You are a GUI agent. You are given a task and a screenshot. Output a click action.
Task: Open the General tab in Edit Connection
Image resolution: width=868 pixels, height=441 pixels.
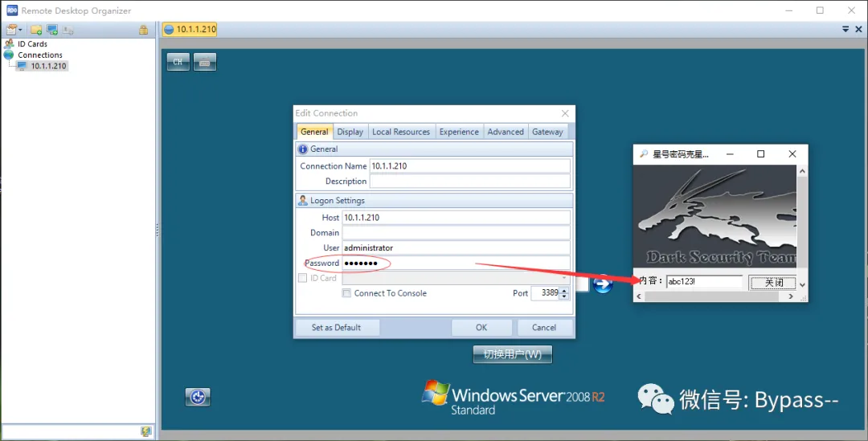tap(314, 132)
